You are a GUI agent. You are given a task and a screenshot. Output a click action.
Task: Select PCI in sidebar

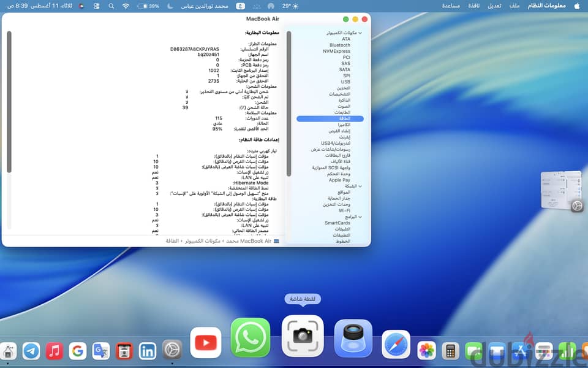click(347, 58)
